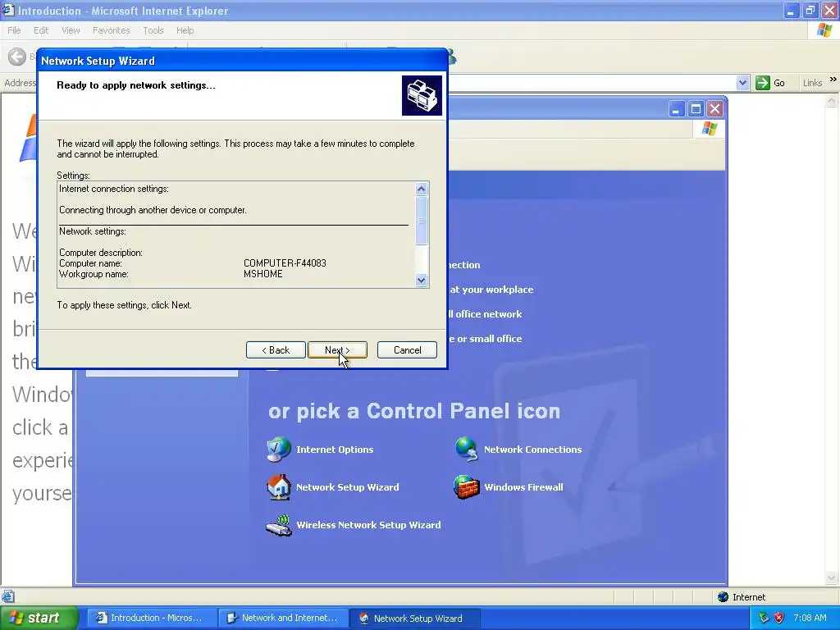Viewport: 840px width, 630px height.
Task: Minimize the Control Panel window
Action: 676,109
